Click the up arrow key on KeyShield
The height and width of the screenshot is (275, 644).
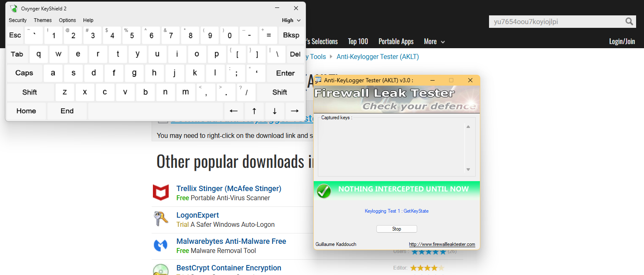pos(254,111)
